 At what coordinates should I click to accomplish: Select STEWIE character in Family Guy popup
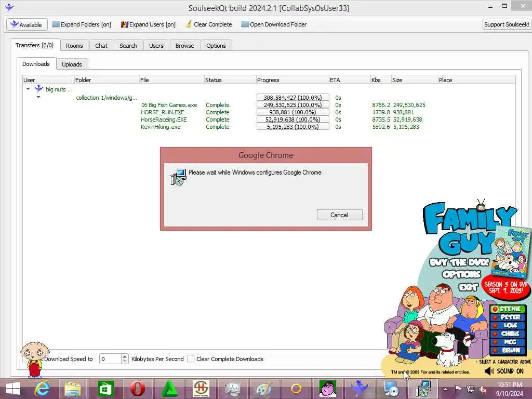point(508,309)
